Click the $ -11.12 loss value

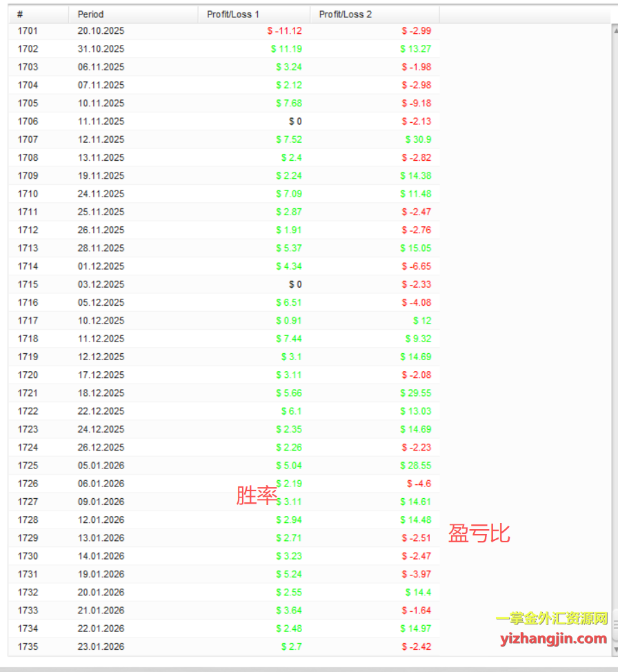click(x=284, y=31)
